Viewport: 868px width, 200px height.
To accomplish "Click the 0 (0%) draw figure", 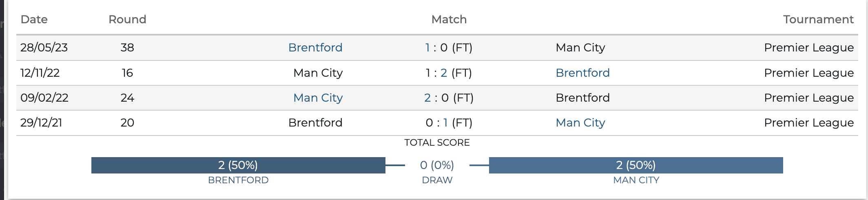I will pyautogui.click(x=437, y=165).
